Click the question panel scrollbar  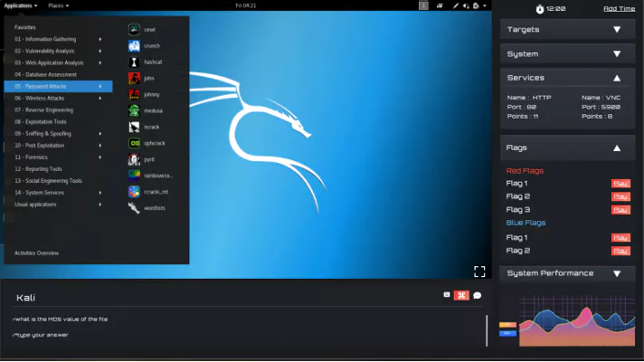487,330
